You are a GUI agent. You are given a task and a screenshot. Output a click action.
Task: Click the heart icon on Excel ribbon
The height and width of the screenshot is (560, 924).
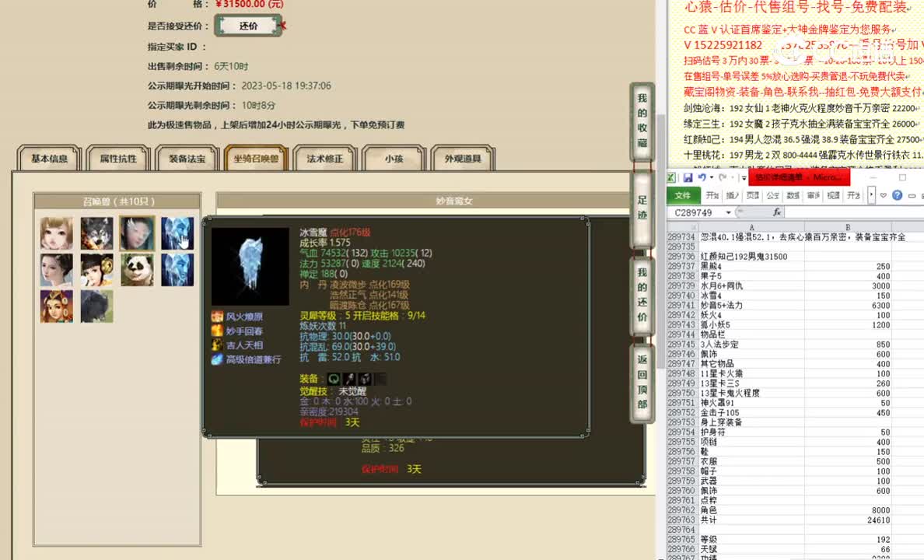[x=882, y=194]
